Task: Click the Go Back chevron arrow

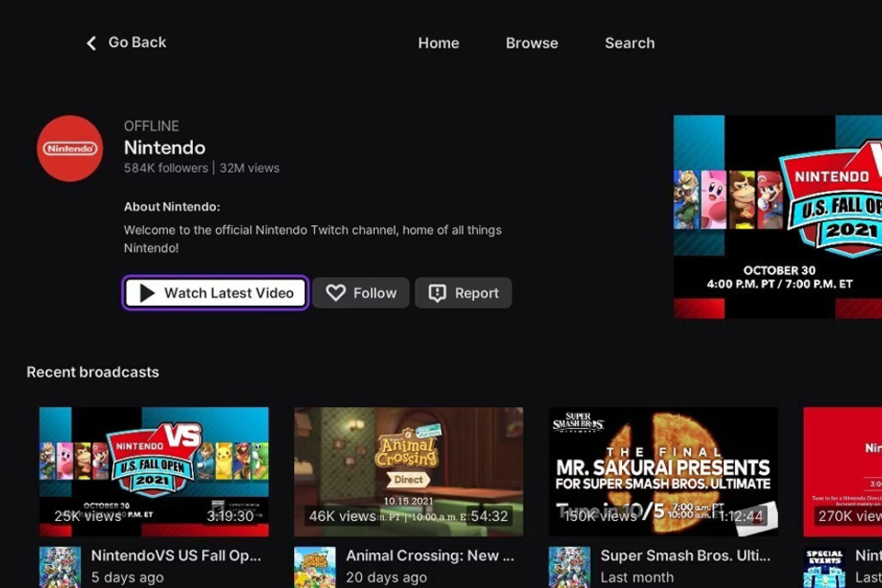Action: click(x=91, y=43)
